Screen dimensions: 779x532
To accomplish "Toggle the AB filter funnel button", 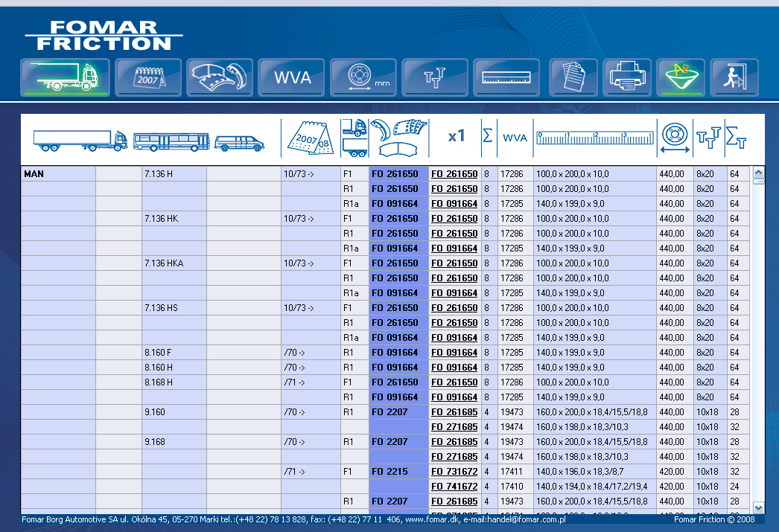I will [x=681, y=77].
